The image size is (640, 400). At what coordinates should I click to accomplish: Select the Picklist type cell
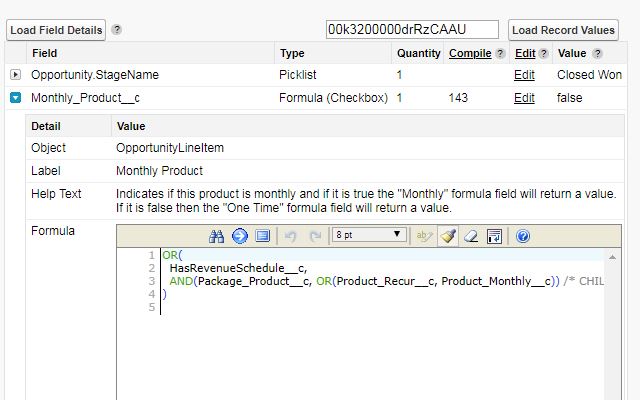(x=298, y=75)
